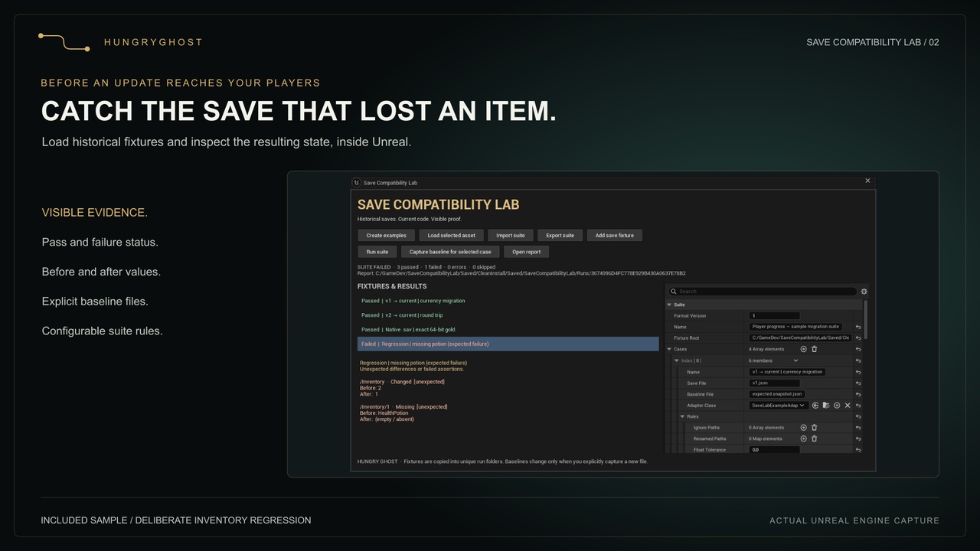This screenshot has width=980, height=551.
Task: Collapse the Suite category
Action: pos(669,305)
